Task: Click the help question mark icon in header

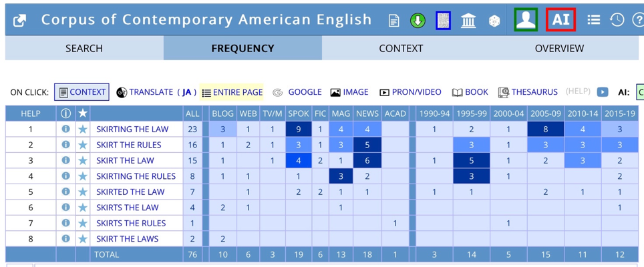Action: (638, 19)
